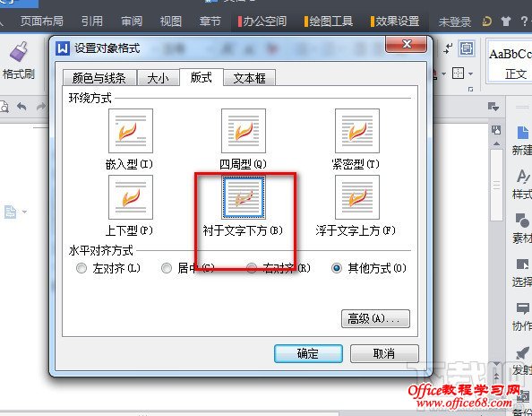Screen dimensions: 532x416
Task: Select the 嵌入型 wrapping style icon
Action: pos(131,131)
